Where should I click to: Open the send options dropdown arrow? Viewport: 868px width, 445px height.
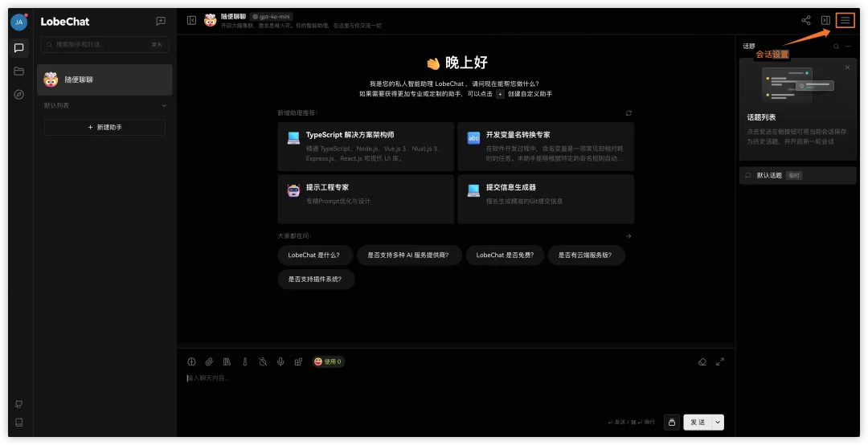coord(718,423)
